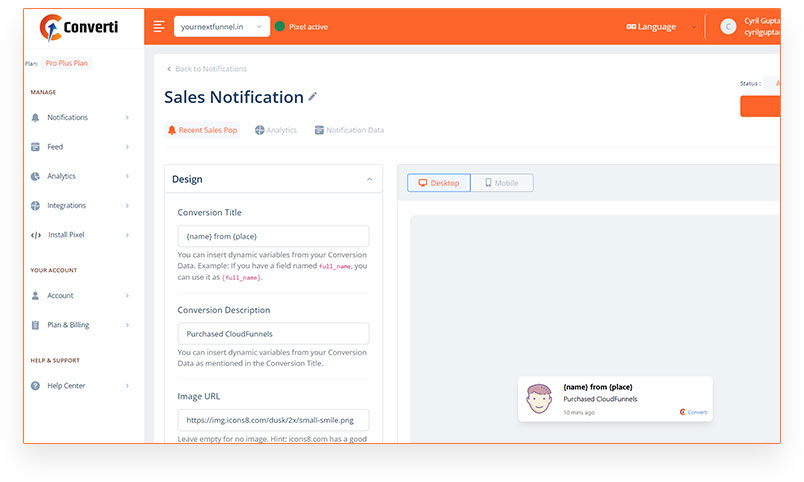The image size is (804, 482).
Task: Select the Recent Sales Pop tab
Action: 203,130
